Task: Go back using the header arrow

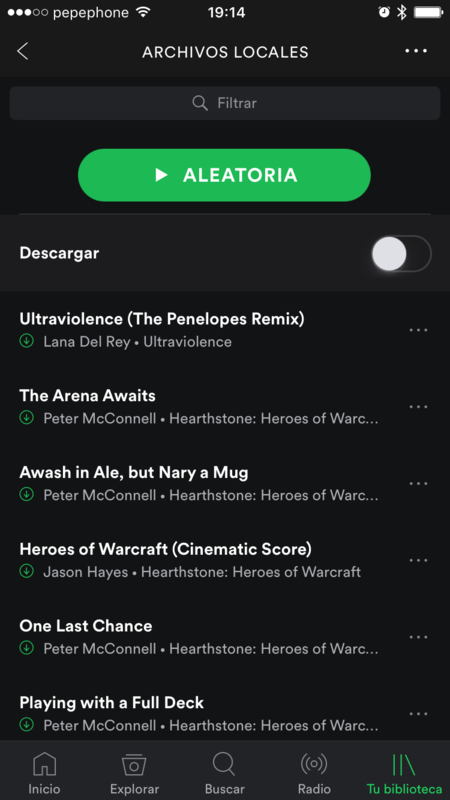Action: pos(22,52)
